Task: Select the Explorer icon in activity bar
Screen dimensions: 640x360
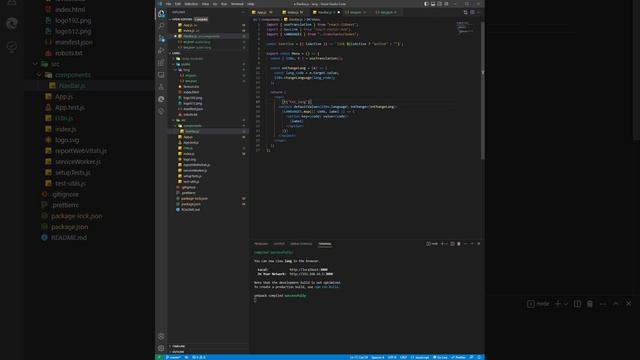Action: coord(161,13)
